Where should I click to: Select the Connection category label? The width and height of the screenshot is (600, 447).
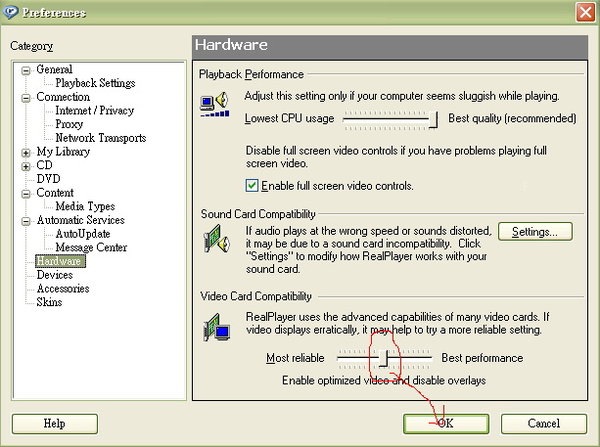(x=63, y=97)
